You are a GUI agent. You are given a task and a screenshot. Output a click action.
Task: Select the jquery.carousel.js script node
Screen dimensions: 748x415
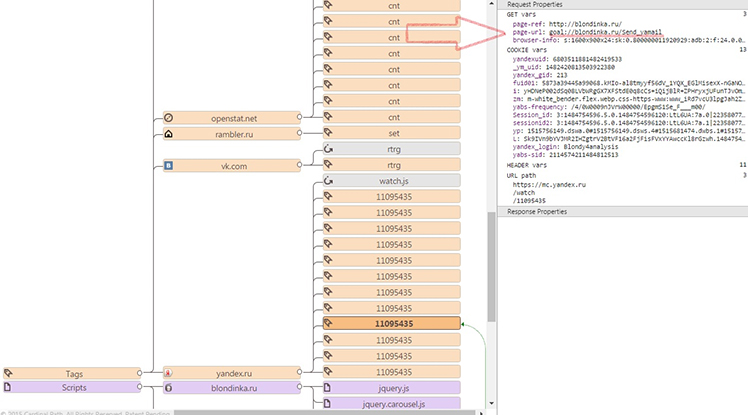(x=393, y=404)
